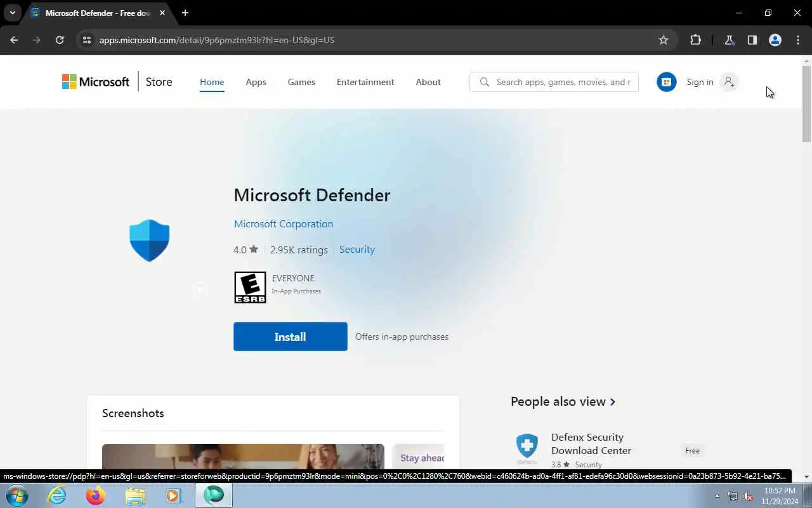Screen dimensions: 812x508
Task: Click the Chrome tab search dropdown arrow
Action: click(x=12, y=13)
